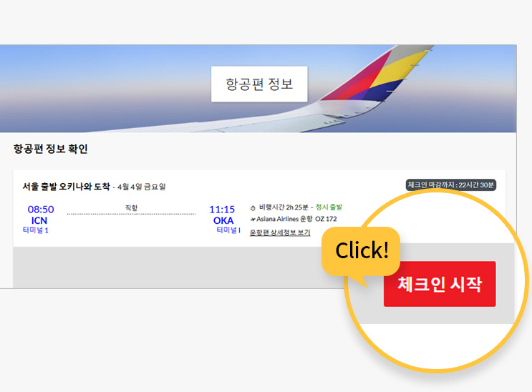Image resolution: width=532 pixels, height=392 pixels.
Task: Select the OKA arrival airport code
Action: 223,220
